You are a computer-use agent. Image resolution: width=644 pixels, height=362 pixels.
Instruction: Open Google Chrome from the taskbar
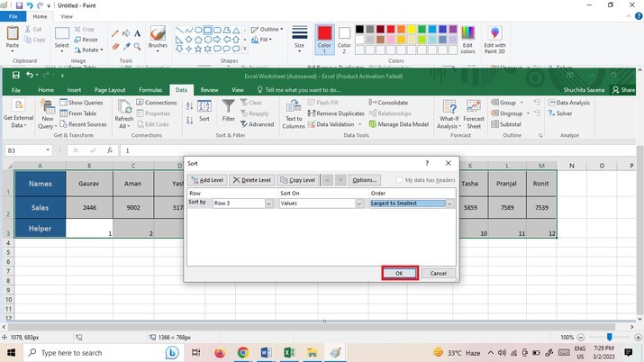(x=243, y=353)
